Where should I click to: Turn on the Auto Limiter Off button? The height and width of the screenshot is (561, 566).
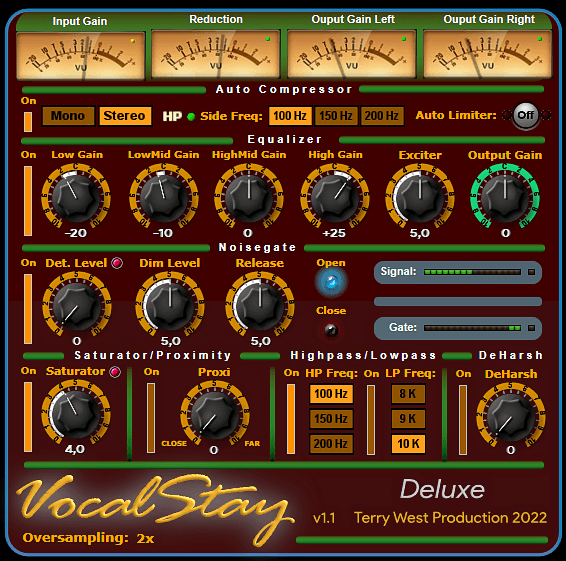(526, 116)
